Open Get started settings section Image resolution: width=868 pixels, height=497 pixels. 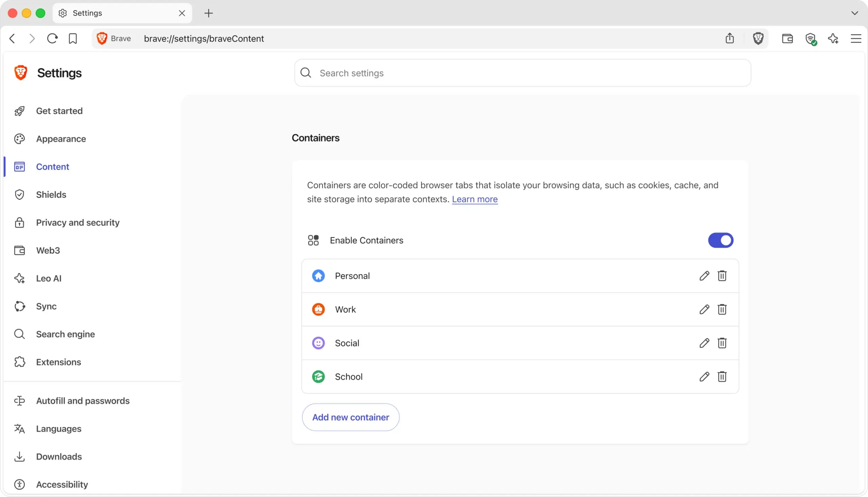click(x=59, y=111)
